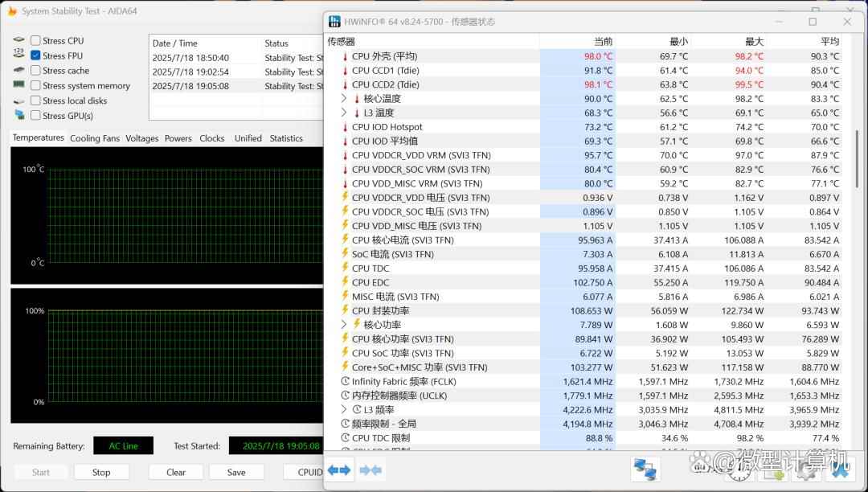Click the thermometer icon beside CPU IOD Hotspot
Viewport: 868px width, 492px height.
(x=345, y=127)
